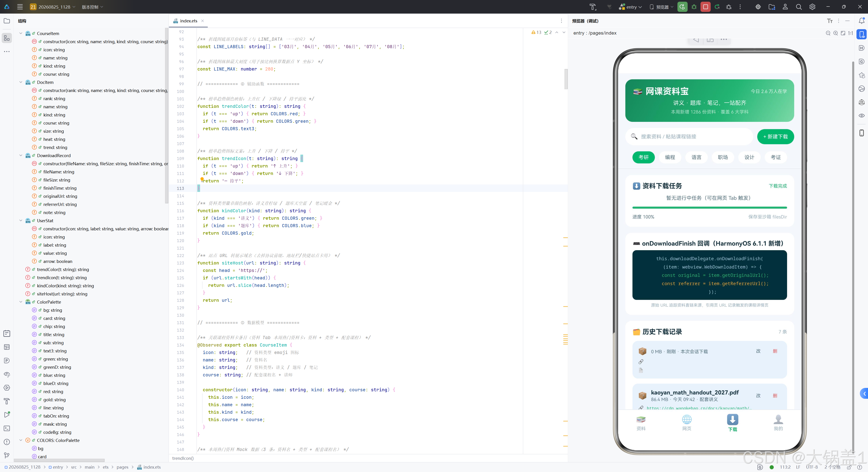Click the green run button in top toolbar
The width and height of the screenshot is (868, 472).
(x=682, y=7)
